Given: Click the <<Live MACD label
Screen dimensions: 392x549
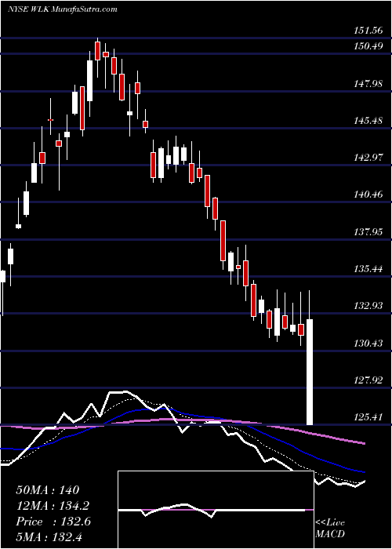Looking at the screenshot, I should pyautogui.click(x=330, y=529).
